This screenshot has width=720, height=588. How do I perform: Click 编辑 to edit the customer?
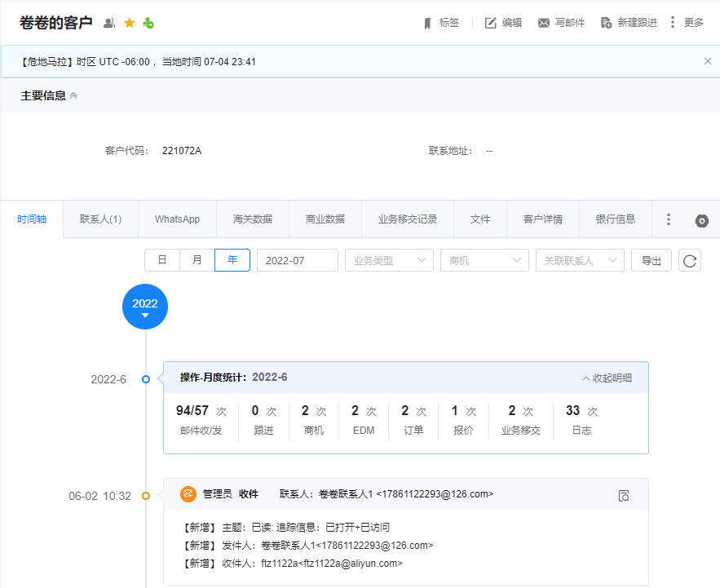click(x=504, y=23)
